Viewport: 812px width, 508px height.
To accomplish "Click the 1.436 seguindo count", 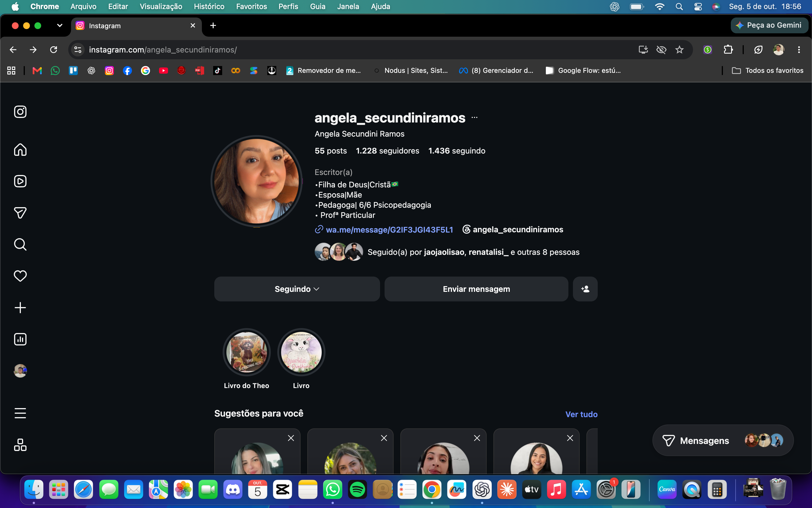I will 457,151.
